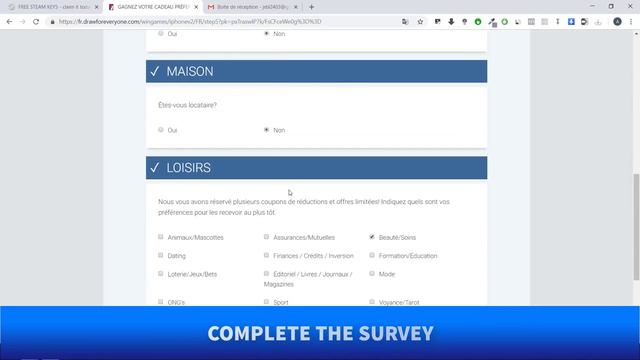Click the 'Nous vous avons réservé plusieurs coupons' paragraph
The height and width of the screenshot is (360, 640).
[x=304, y=207]
